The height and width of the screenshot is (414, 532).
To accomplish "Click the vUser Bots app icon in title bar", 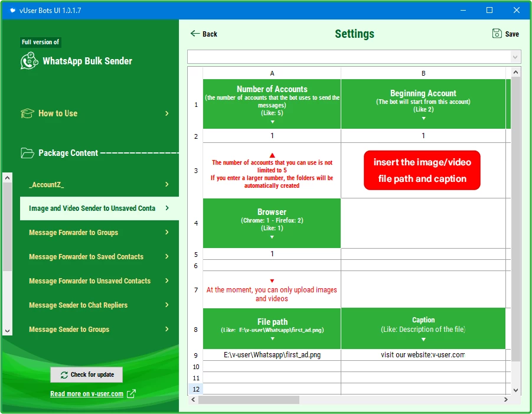I will pyautogui.click(x=12, y=10).
